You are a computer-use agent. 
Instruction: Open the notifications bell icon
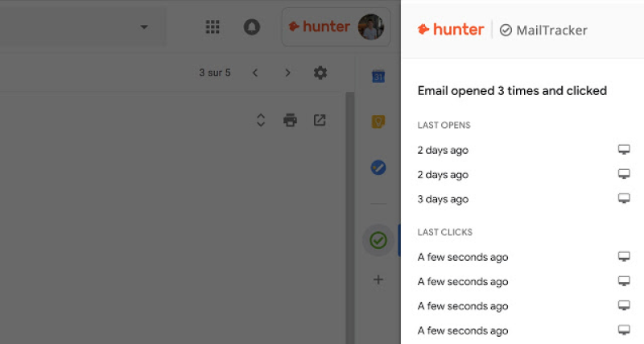252,27
